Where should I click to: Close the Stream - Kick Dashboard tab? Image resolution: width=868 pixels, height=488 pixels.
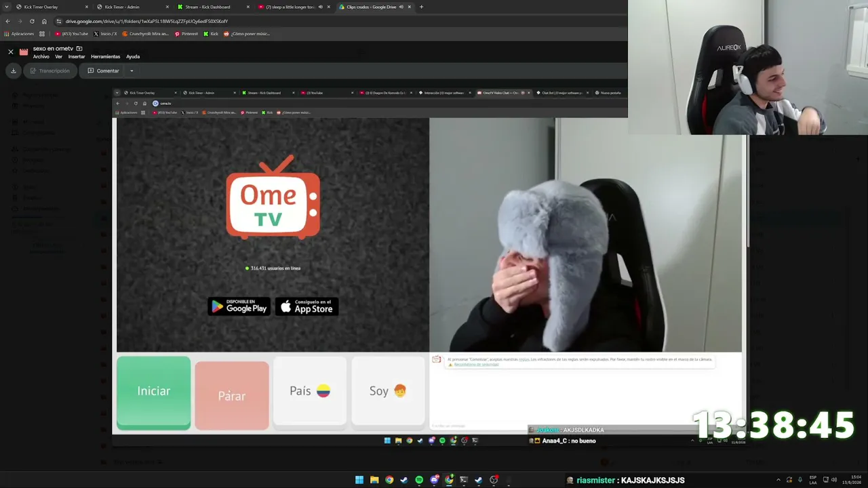248,7
